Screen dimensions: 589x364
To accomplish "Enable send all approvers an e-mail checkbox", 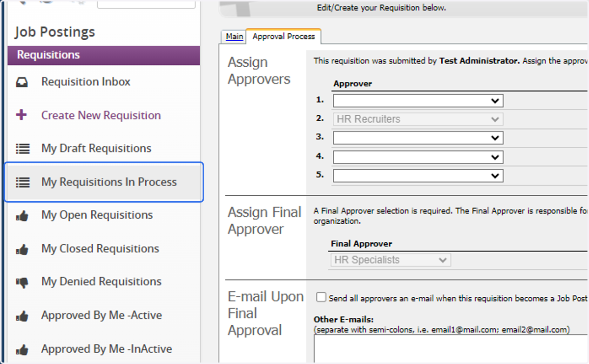I will point(321,297).
